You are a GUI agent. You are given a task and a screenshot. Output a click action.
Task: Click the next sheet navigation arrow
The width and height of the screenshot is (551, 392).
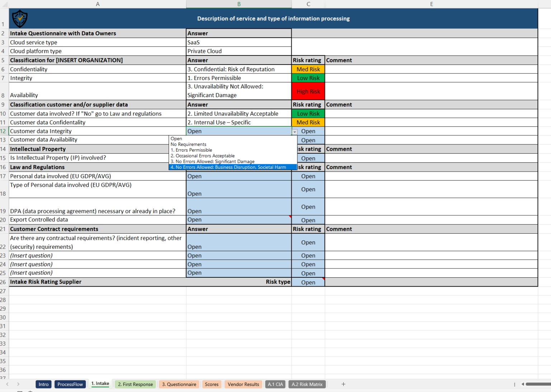18,384
